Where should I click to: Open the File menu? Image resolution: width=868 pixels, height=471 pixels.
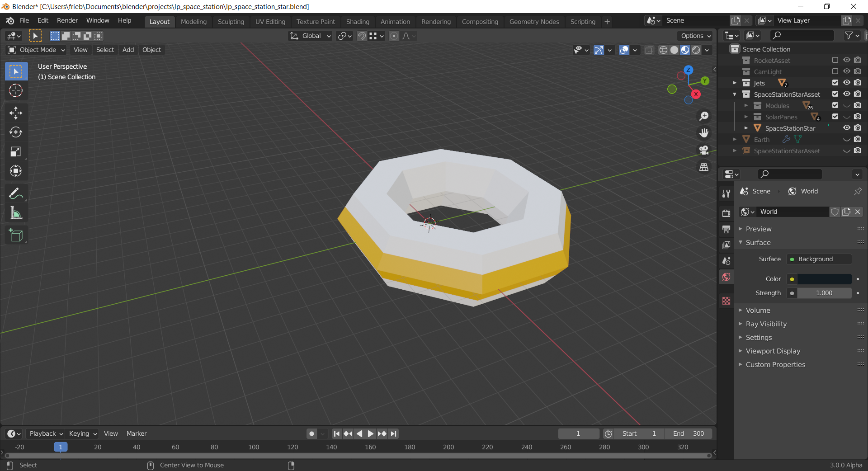point(24,20)
